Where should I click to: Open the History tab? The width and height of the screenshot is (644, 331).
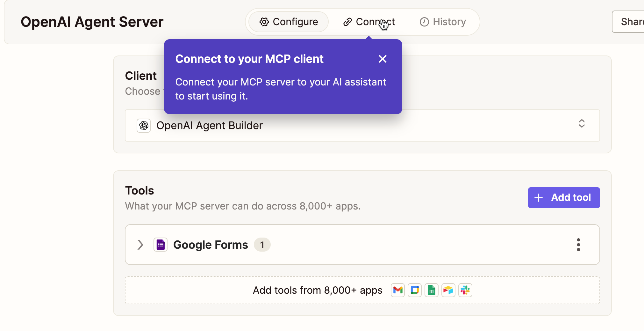tap(443, 22)
